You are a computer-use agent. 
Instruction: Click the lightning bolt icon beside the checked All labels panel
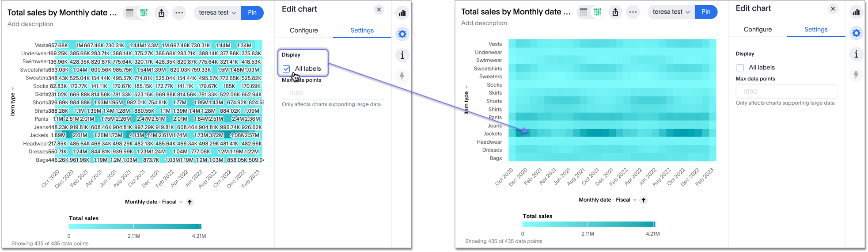point(402,76)
